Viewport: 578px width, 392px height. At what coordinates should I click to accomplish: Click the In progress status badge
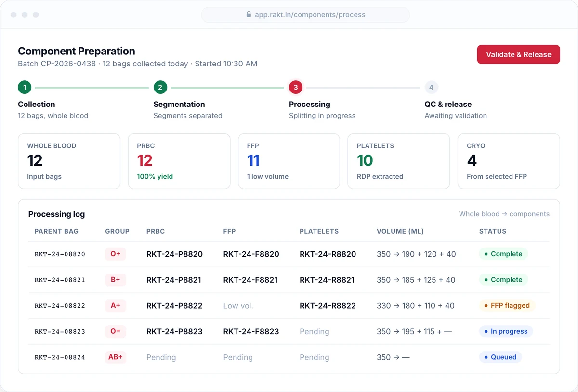pyautogui.click(x=506, y=331)
